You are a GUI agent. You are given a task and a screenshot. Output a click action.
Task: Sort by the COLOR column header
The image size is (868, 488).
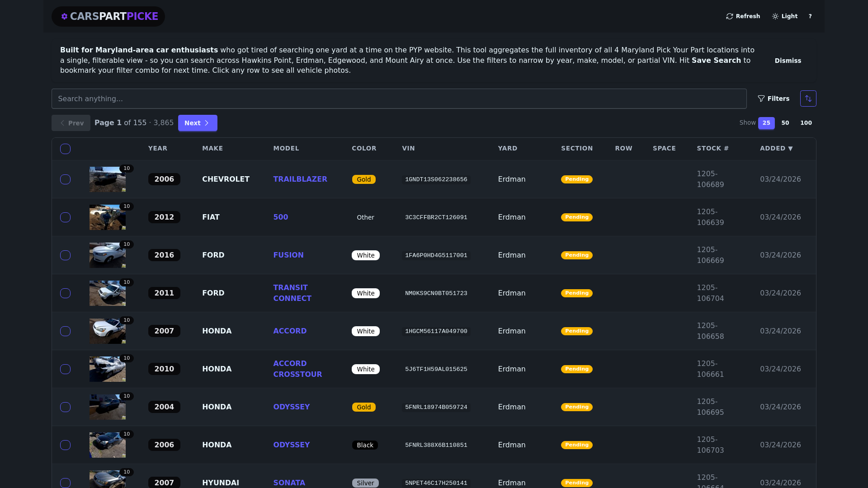click(x=364, y=148)
